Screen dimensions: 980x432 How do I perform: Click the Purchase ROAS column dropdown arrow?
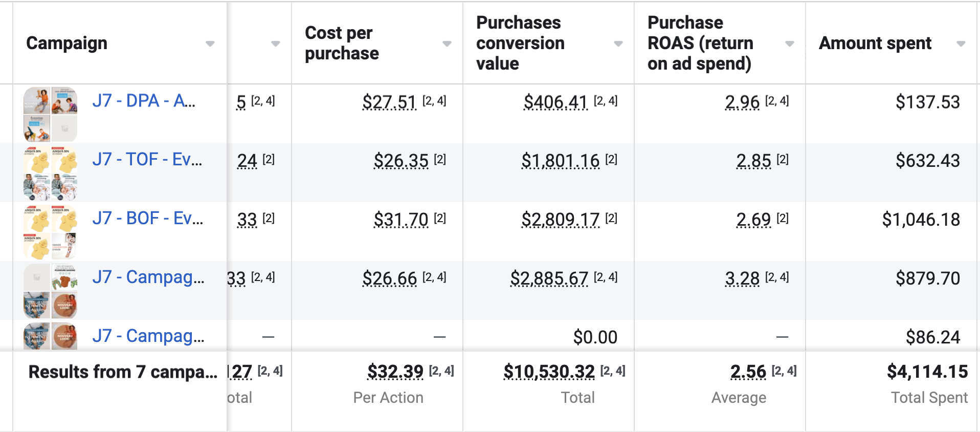[790, 44]
